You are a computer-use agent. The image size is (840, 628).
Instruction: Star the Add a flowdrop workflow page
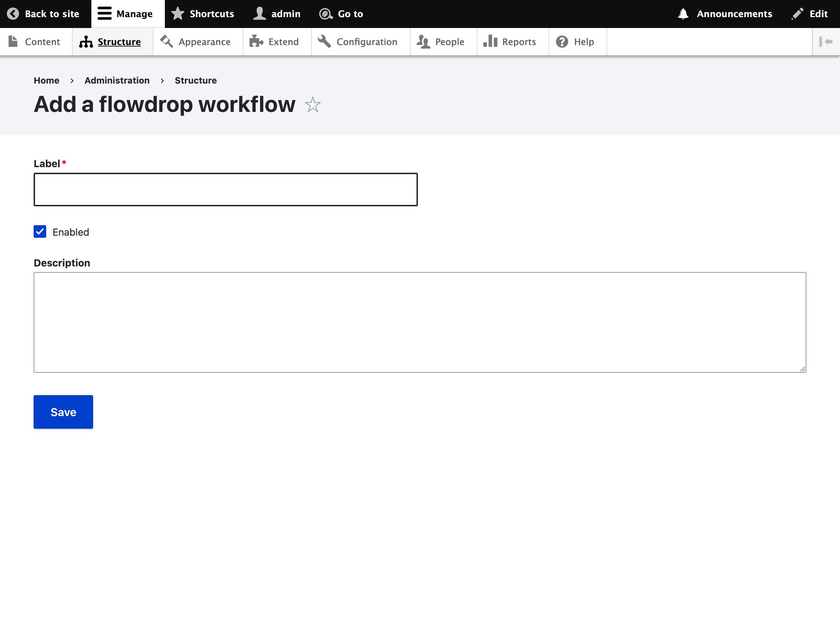point(312,105)
